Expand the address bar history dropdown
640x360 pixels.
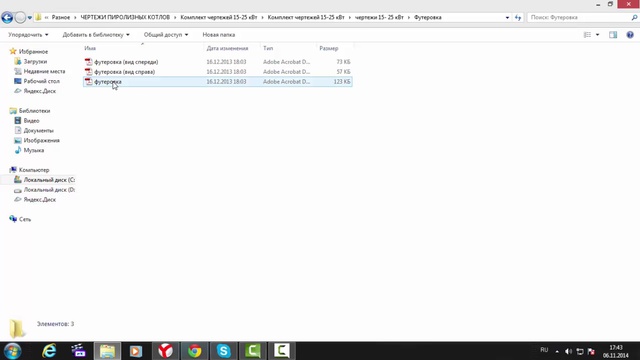(x=507, y=18)
